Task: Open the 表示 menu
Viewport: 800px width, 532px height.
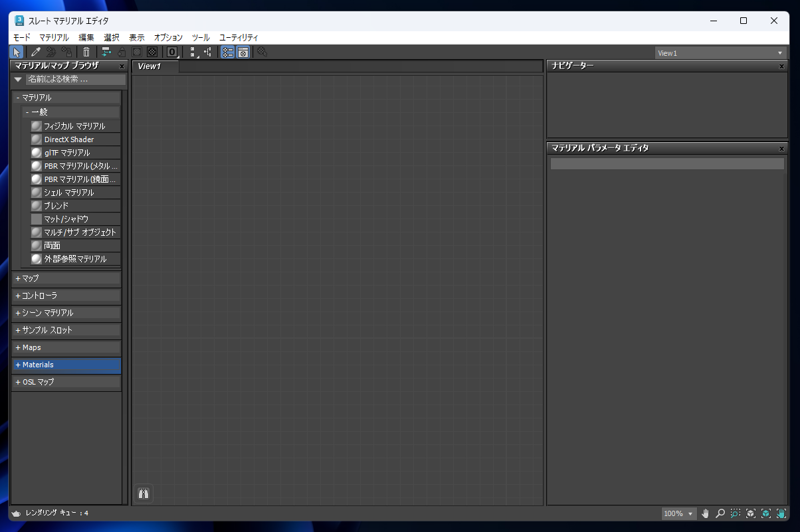Action: pyautogui.click(x=136, y=37)
